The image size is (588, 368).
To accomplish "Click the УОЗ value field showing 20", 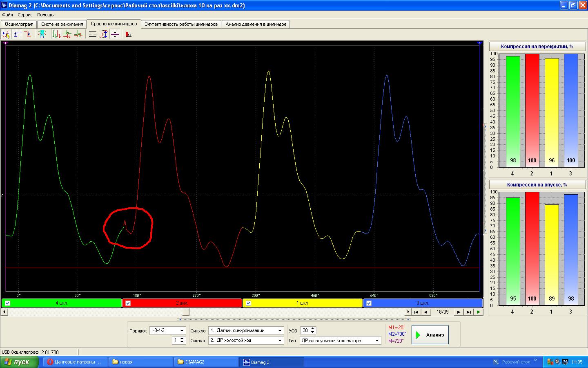I will point(305,330).
